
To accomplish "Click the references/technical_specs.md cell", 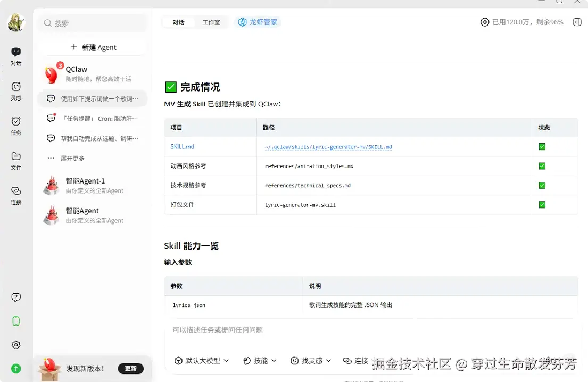I will coord(308,186).
